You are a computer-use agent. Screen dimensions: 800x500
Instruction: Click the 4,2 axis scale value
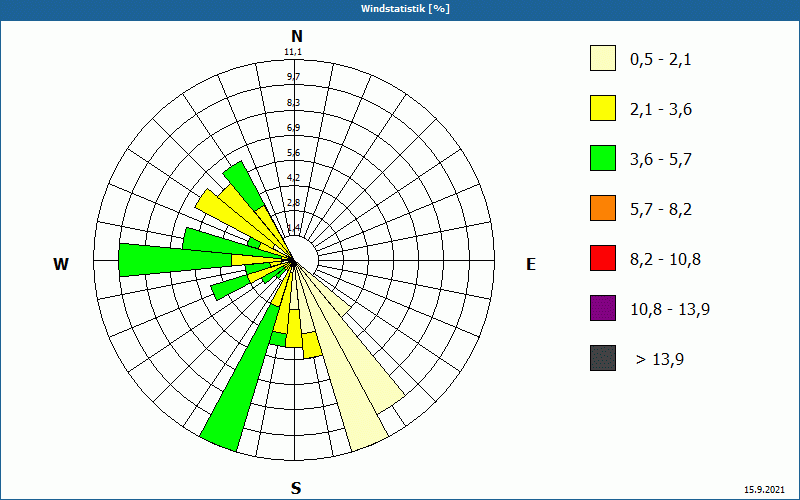[293, 178]
